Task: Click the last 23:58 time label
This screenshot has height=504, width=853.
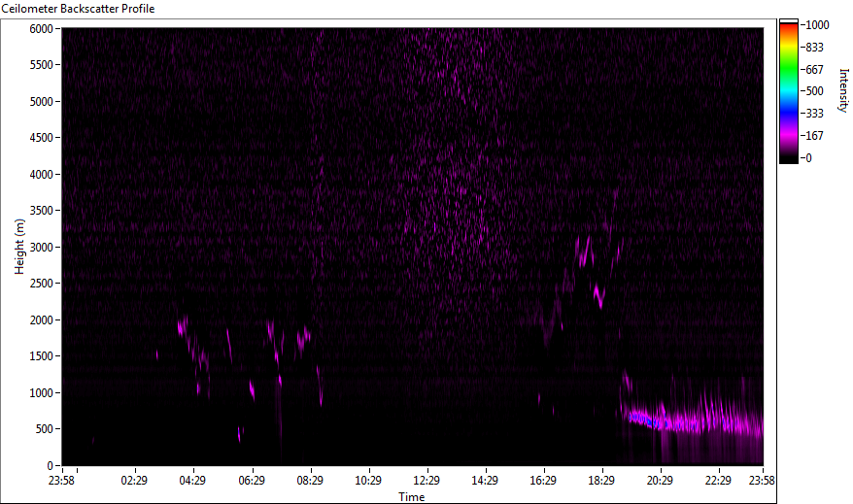Action: click(x=762, y=481)
